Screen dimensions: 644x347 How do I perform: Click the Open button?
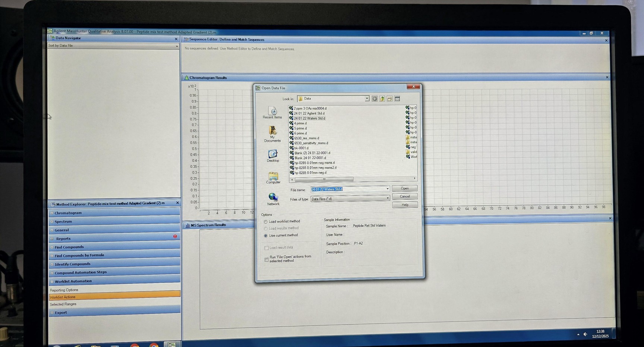405,188
